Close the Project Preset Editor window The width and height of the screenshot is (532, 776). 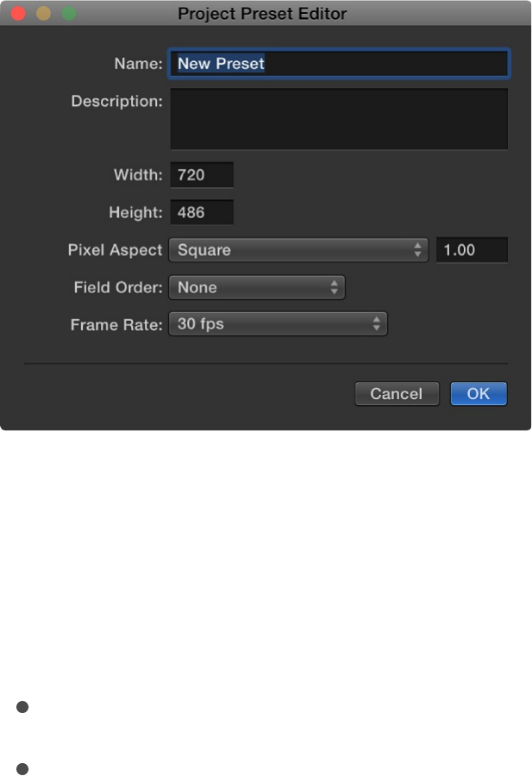click(x=18, y=14)
